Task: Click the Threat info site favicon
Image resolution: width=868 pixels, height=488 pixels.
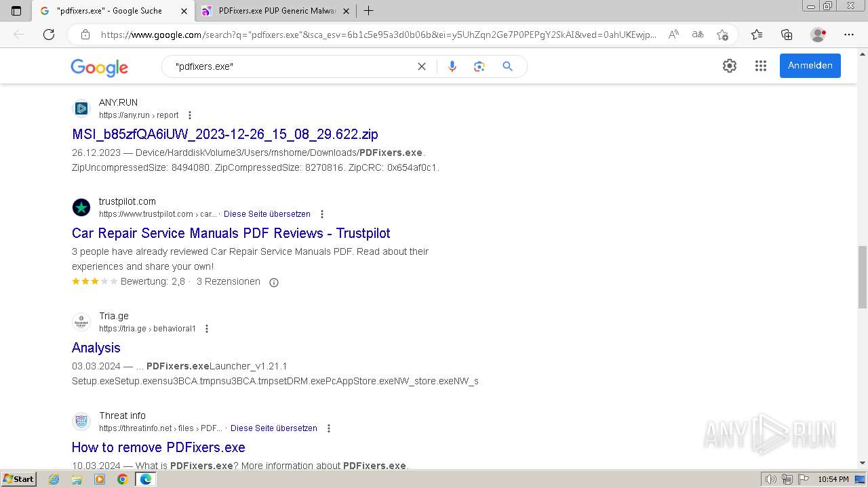Action: point(81,422)
